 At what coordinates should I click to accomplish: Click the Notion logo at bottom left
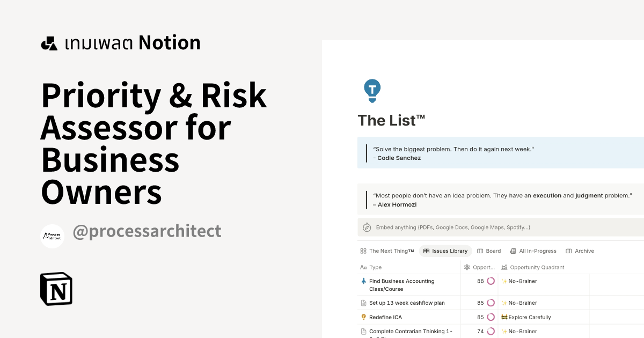click(56, 289)
